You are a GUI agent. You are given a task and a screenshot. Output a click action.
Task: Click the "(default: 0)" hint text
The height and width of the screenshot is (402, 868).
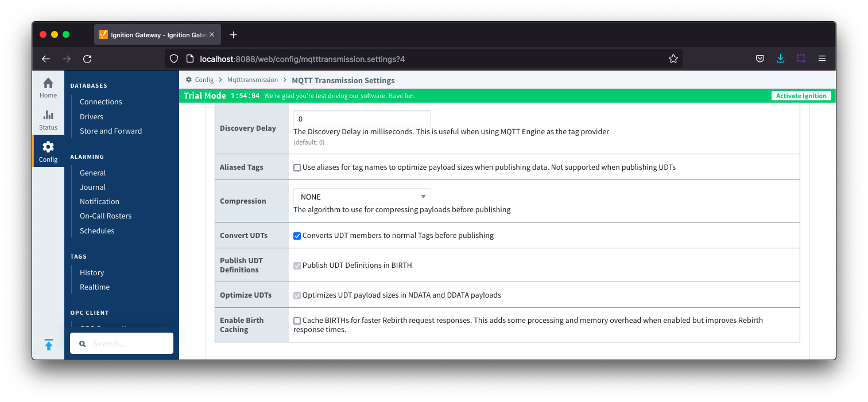309,142
